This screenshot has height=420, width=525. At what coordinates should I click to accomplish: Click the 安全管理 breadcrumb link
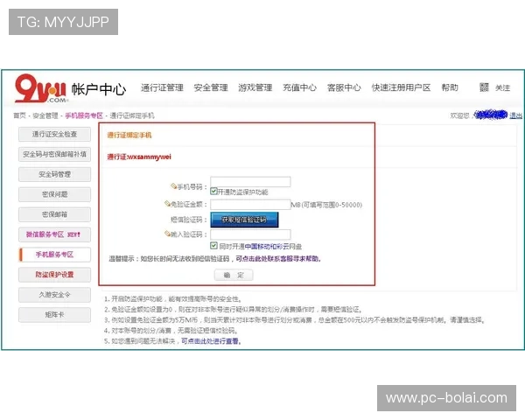pos(45,115)
